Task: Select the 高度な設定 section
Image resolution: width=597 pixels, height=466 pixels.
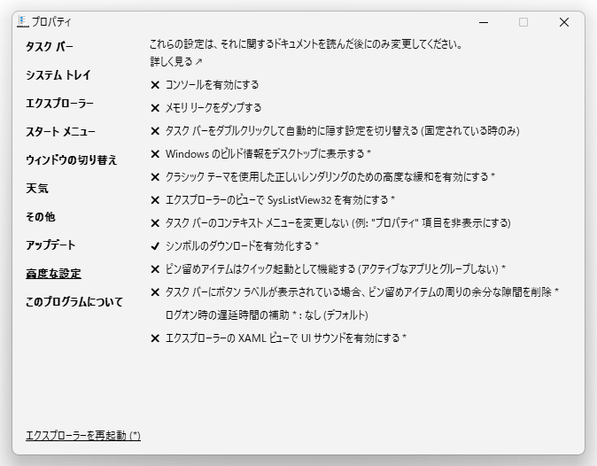Action: [x=53, y=273]
